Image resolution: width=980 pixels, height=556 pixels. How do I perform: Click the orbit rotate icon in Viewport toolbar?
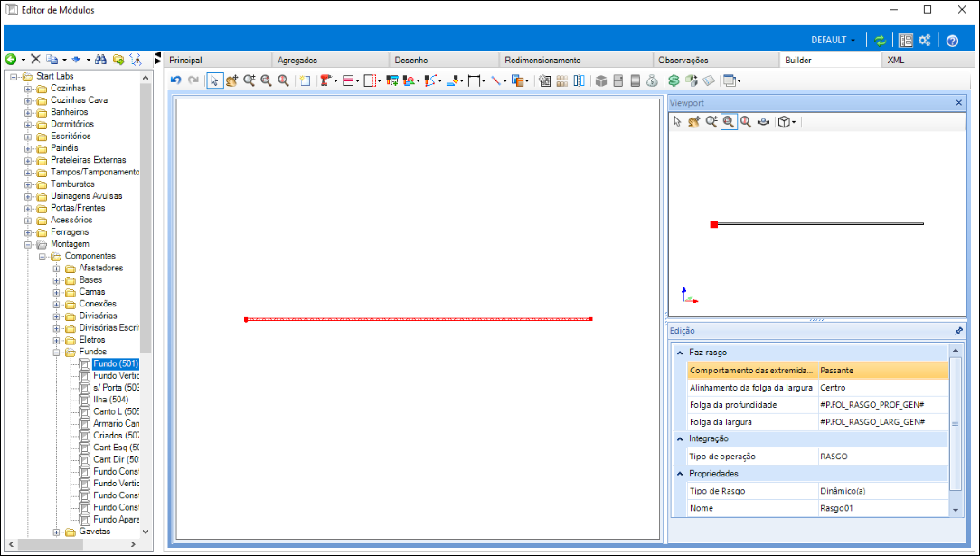click(763, 122)
